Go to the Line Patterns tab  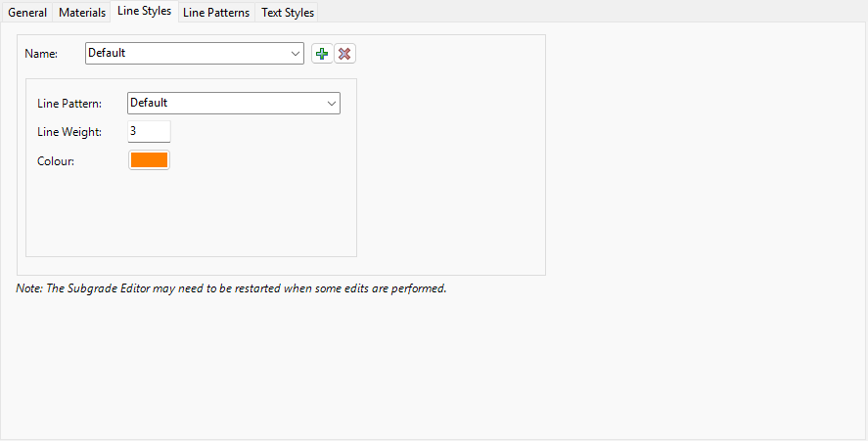point(216,12)
